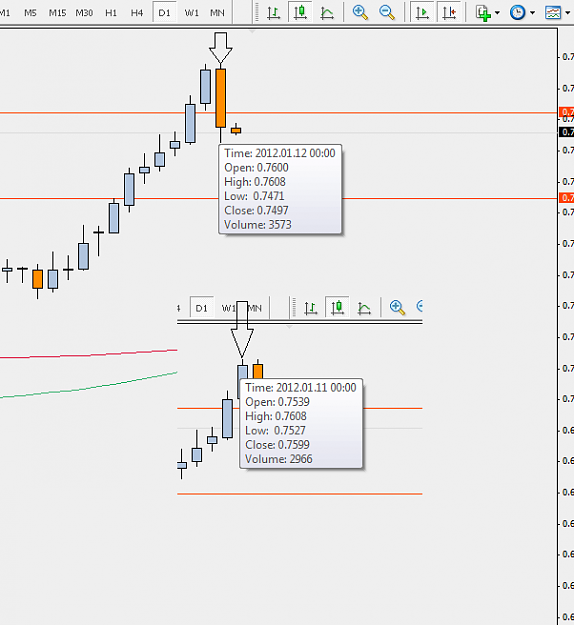The width and height of the screenshot is (574, 625).
Task: Click 'Volume: 2966' tooltip text
Action: [x=279, y=459]
